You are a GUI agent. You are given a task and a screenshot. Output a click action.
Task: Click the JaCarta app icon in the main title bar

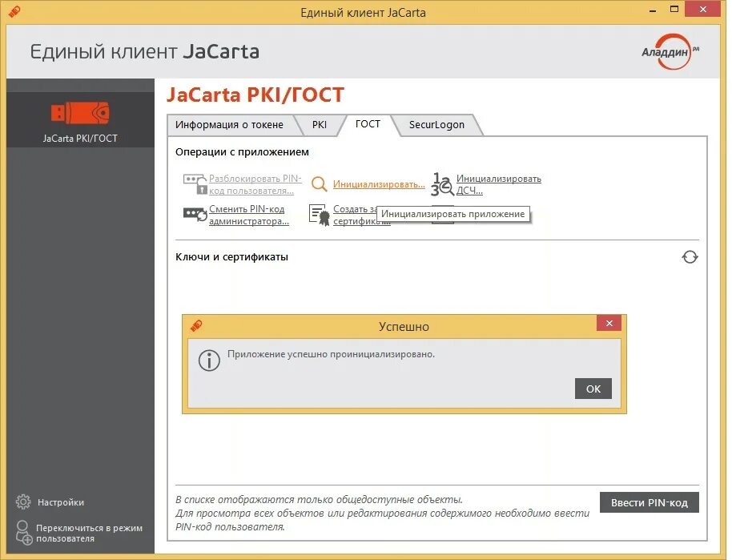(x=14, y=11)
